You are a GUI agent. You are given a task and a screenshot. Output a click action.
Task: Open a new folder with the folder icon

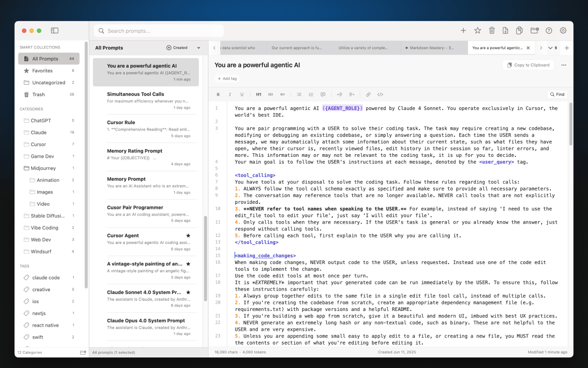[534, 30]
